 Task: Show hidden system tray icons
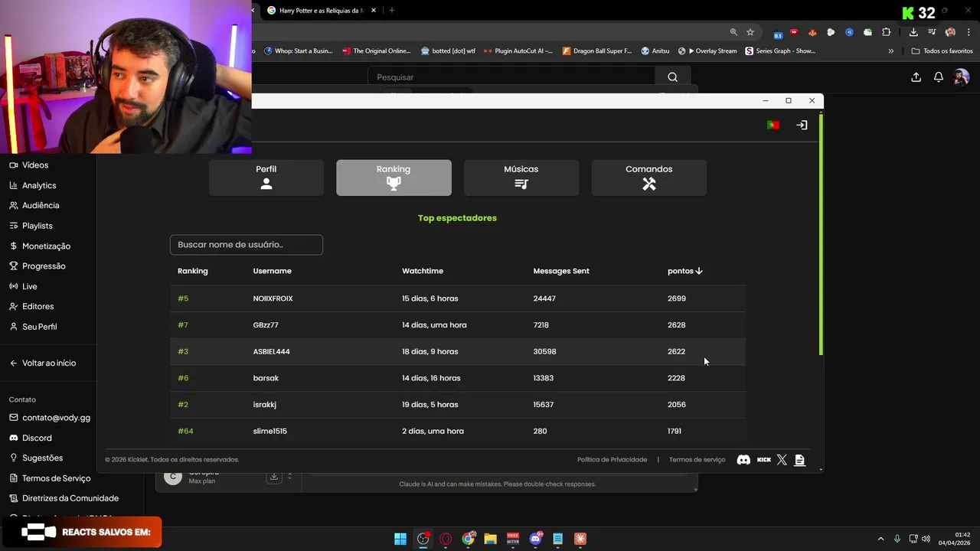coord(880,539)
